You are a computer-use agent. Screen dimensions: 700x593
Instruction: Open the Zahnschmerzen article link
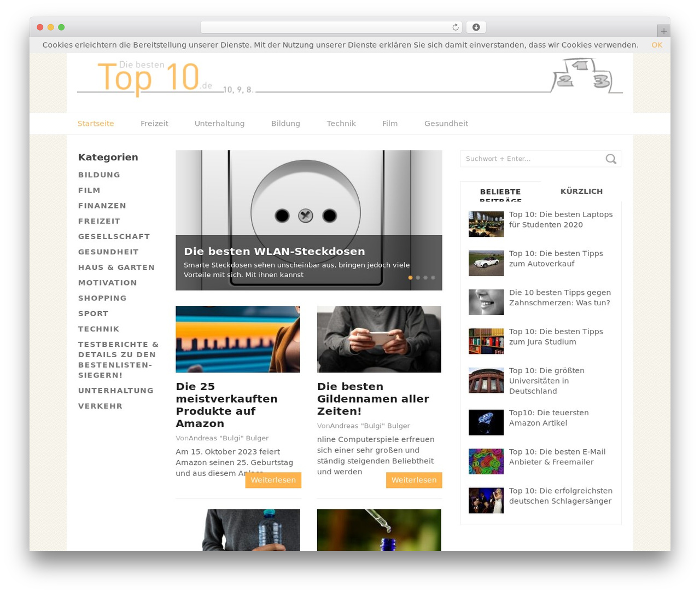[560, 298]
